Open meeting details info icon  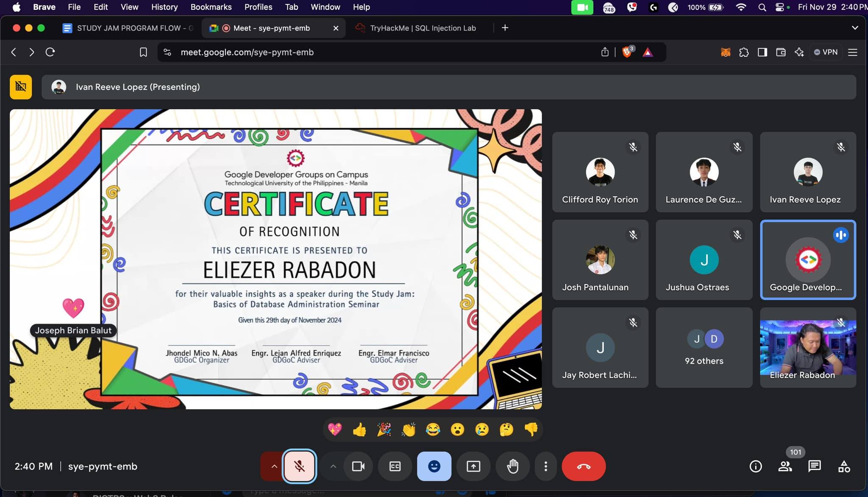[755, 466]
